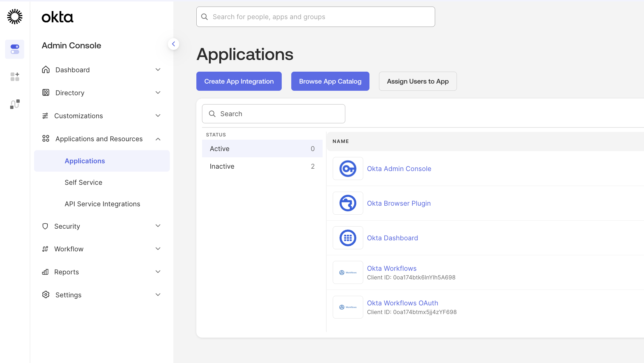Click the Settings gear icon
Image resolution: width=644 pixels, height=363 pixels.
tap(46, 295)
